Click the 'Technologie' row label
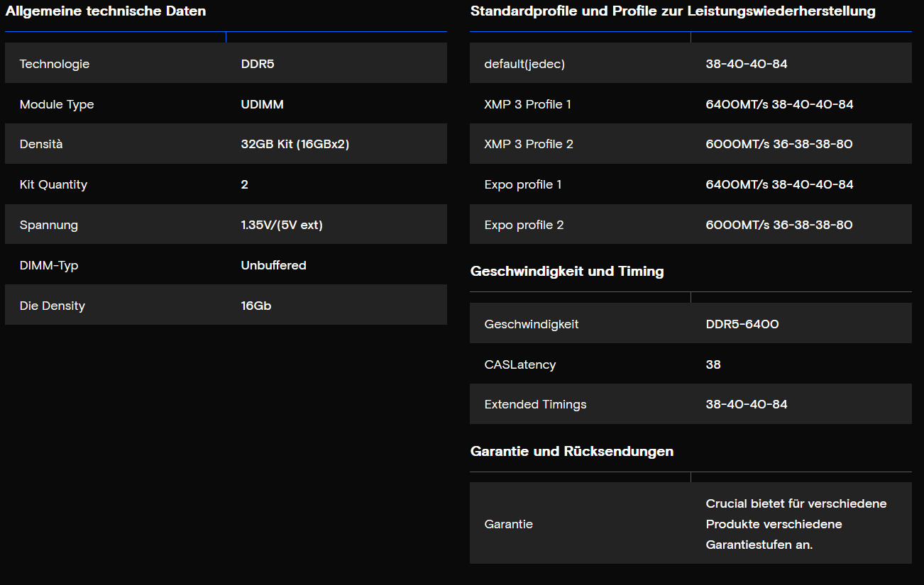924x585 pixels. 55,64
